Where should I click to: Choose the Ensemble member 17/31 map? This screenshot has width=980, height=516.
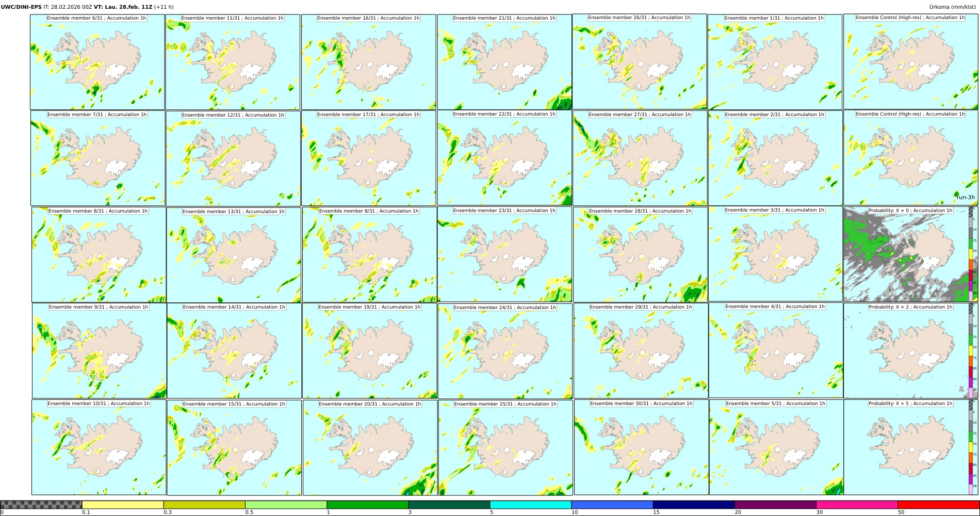click(369, 158)
